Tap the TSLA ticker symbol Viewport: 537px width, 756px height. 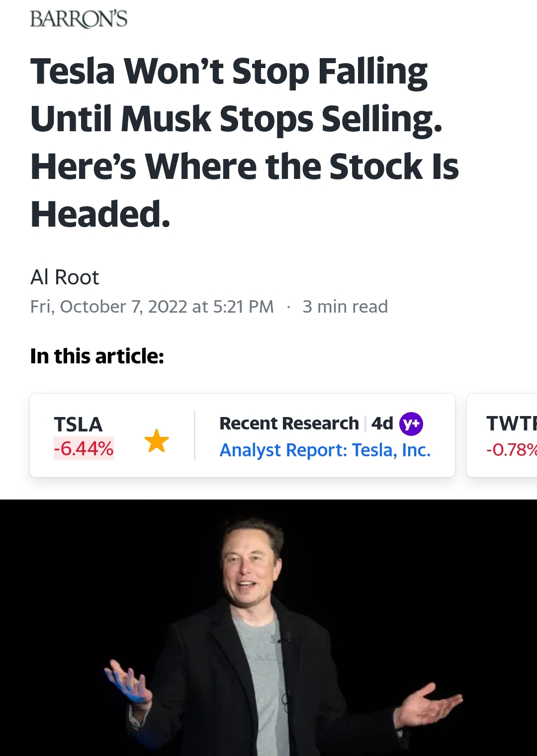tap(78, 424)
